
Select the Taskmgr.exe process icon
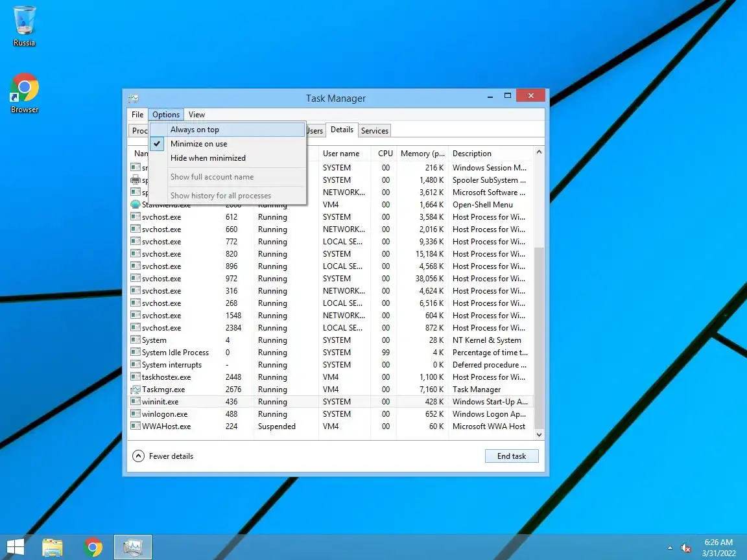pos(136,390)
